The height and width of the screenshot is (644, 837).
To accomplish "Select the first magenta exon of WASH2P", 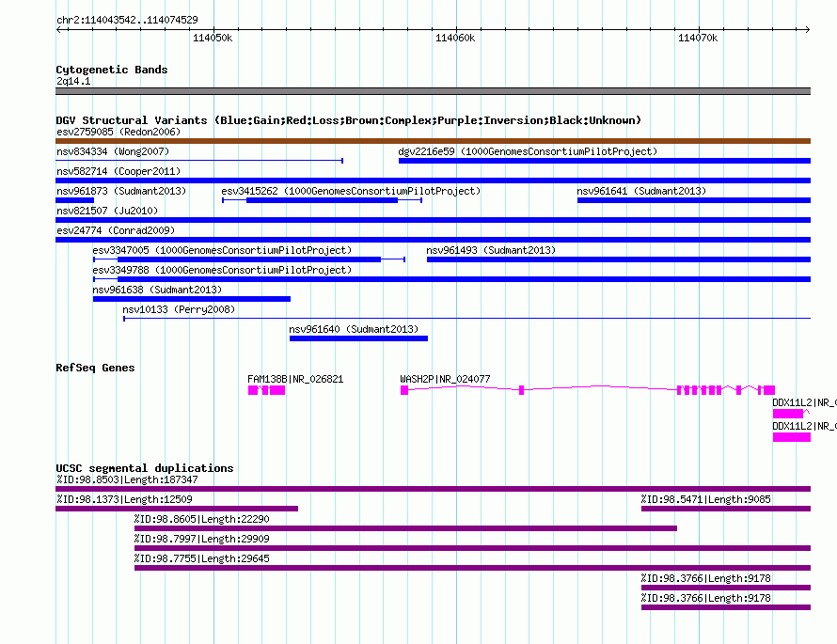I will [x=404, y=390].
